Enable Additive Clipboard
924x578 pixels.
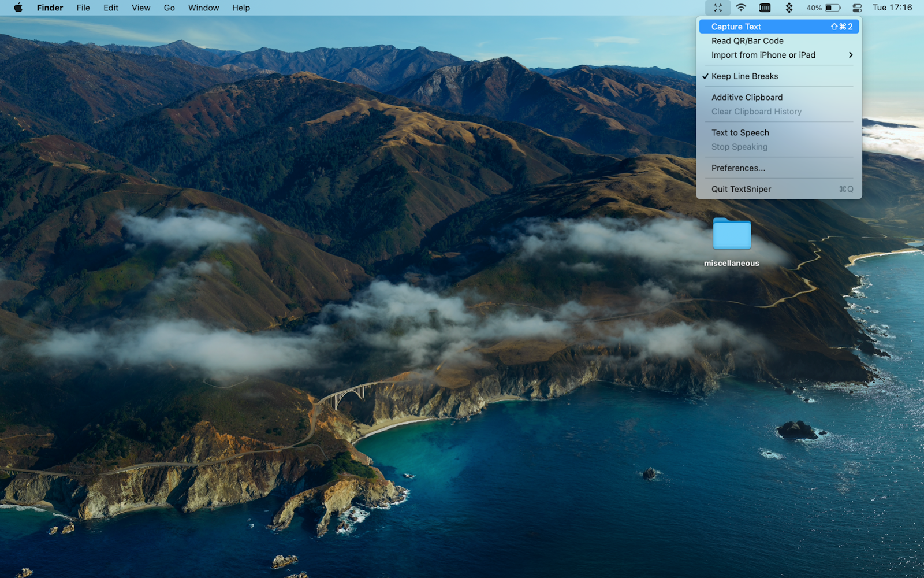tap(779, 97)
